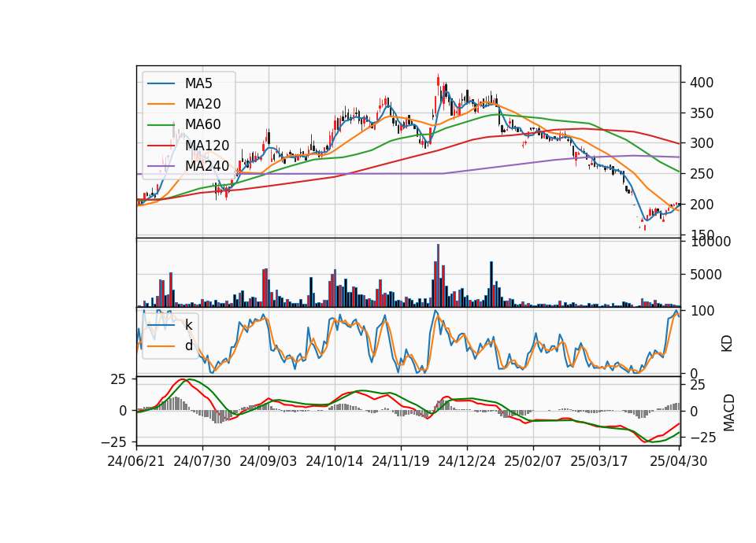Click the 5000 volume axis label
Screen dimensions: 756x543
(706, 275)
